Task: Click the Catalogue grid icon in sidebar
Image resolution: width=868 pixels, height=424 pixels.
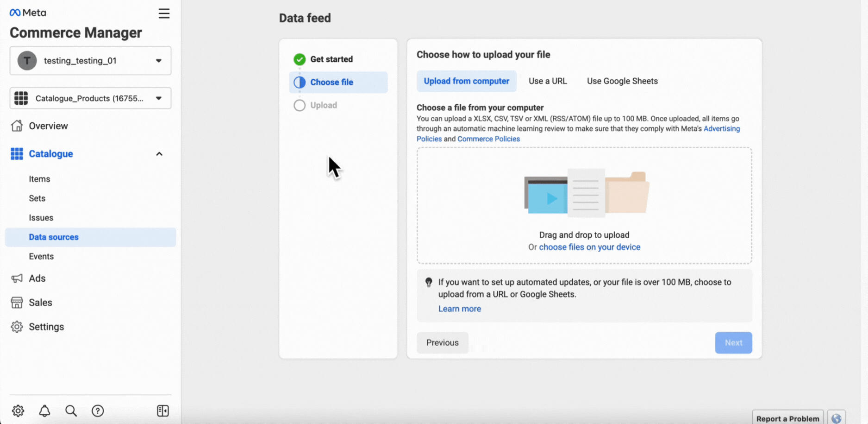Action: (x=17, y=154)
